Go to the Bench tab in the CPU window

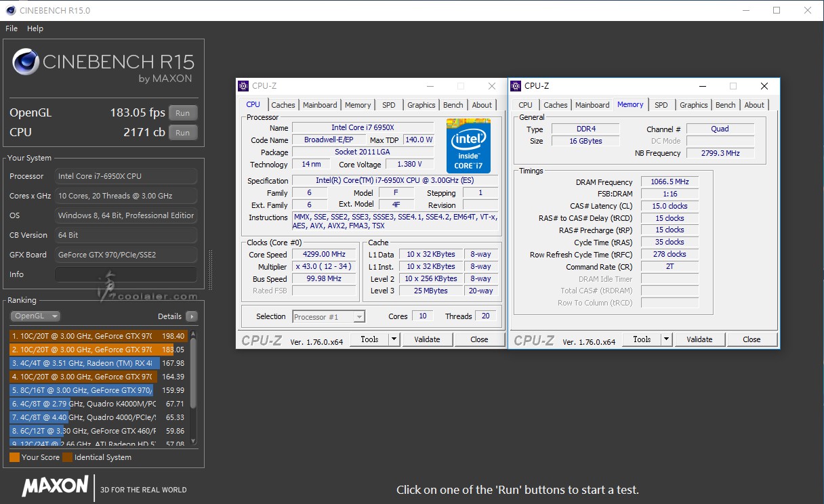click(453, 105)
